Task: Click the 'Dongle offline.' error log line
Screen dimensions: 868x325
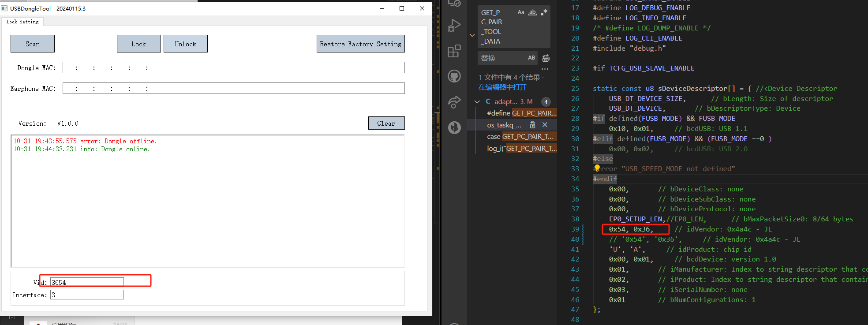Action: (85, 141)
